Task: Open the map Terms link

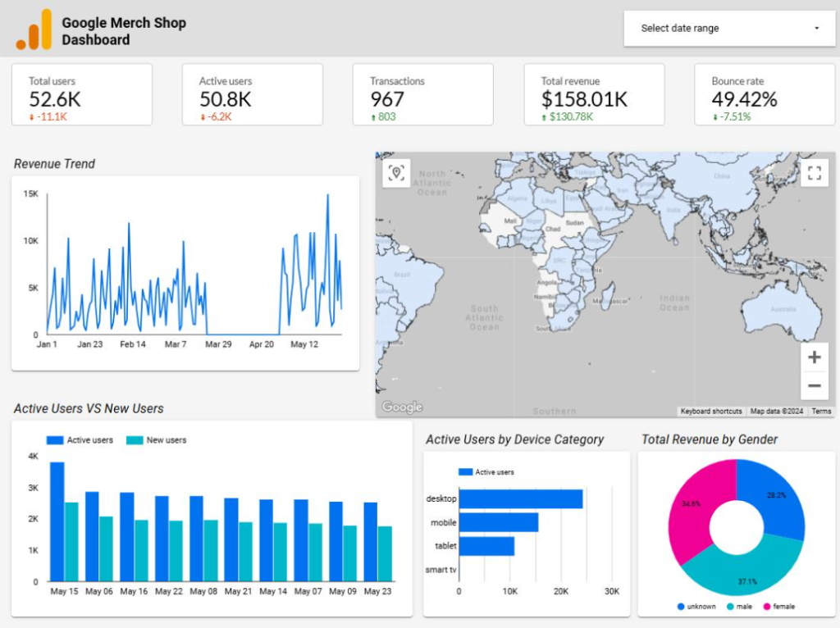Action: 821,412
